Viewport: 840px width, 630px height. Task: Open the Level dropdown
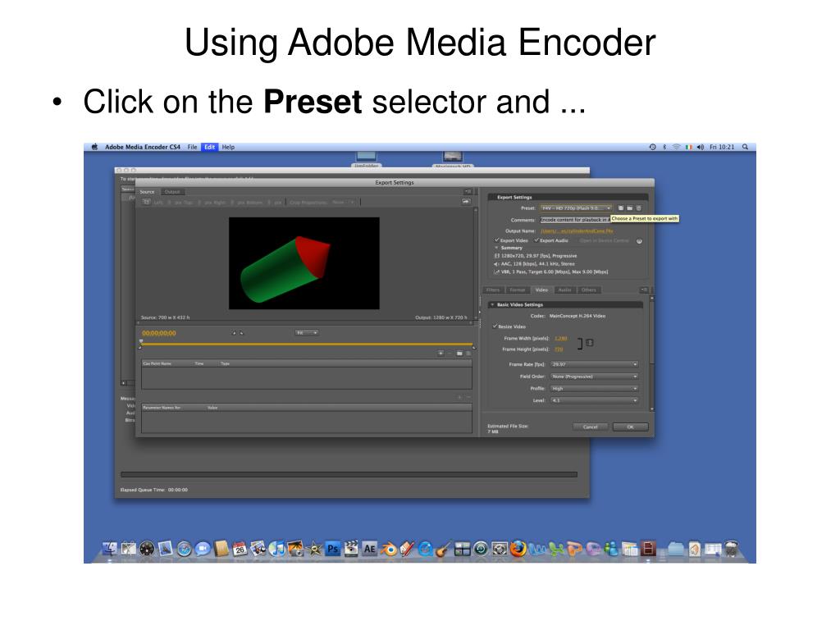pos(594,400)
